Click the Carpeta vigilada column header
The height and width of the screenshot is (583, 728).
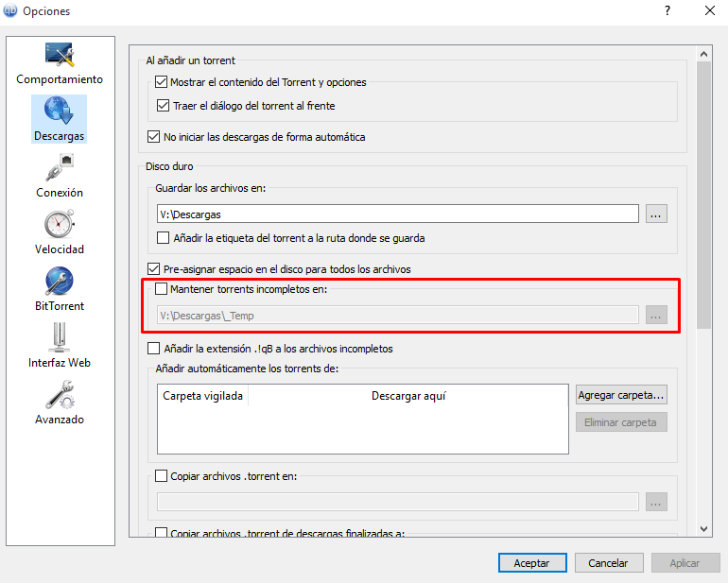(x=203, y=396)
